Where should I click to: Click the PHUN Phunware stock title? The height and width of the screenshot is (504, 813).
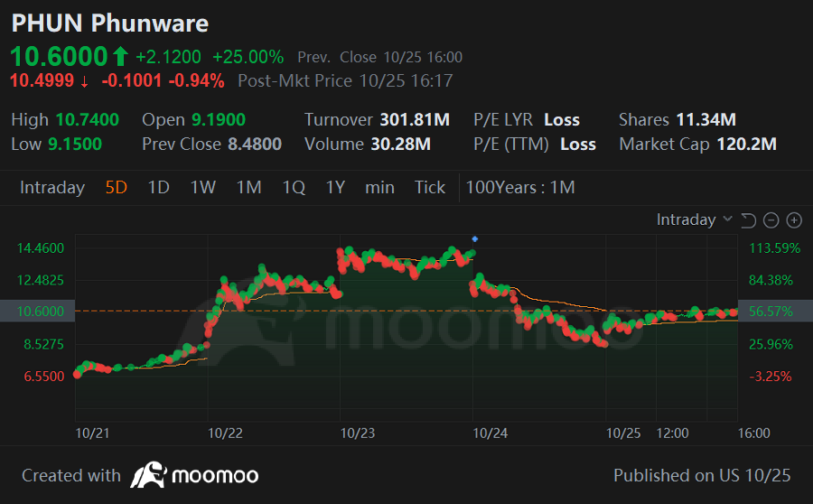(x=110, y=23)
